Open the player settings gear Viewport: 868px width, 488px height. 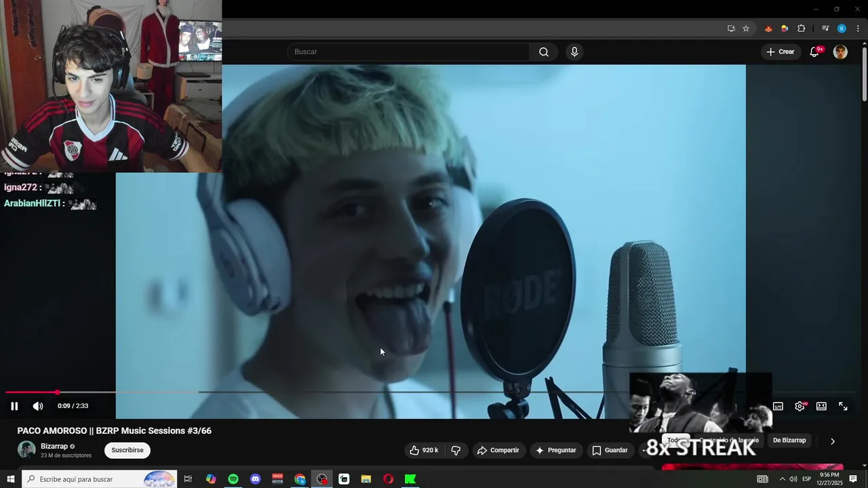click(x=800, y=406)
